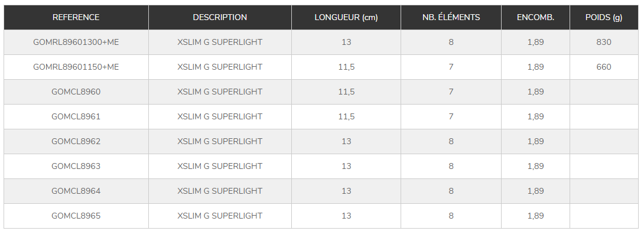Click the 1,89 value in GOMCL8964 row
644x231 pixels.
535,191
